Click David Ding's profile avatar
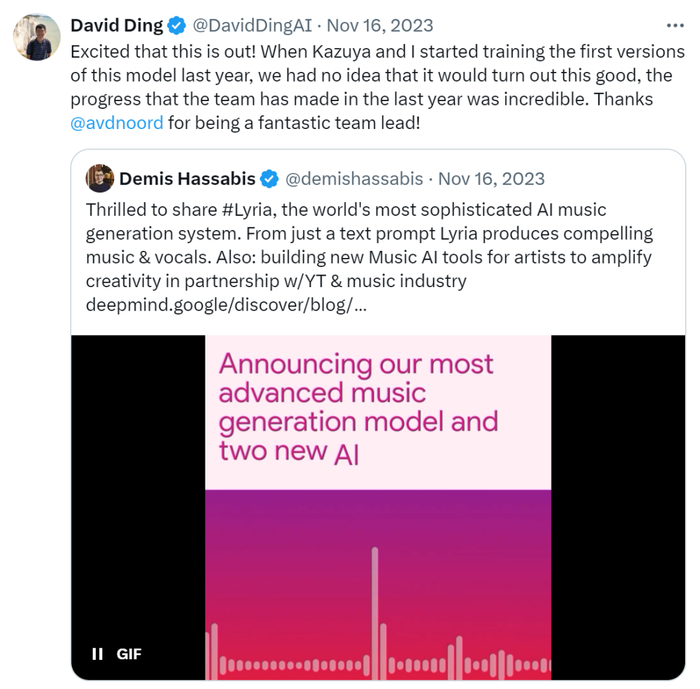700x689 pixels. (x=35, y=38)
